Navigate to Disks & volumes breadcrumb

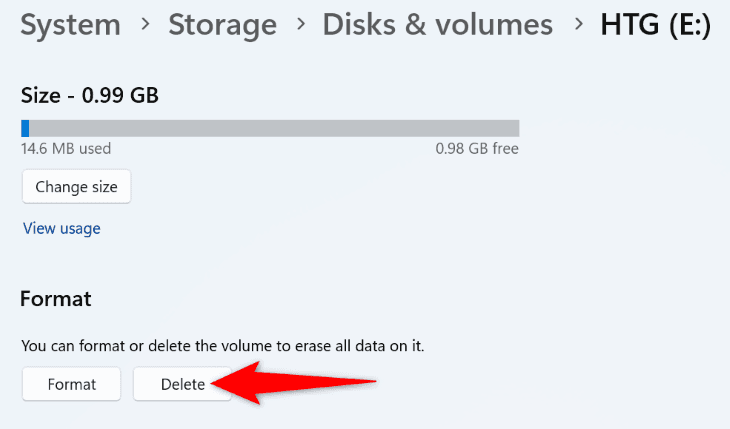438,24
